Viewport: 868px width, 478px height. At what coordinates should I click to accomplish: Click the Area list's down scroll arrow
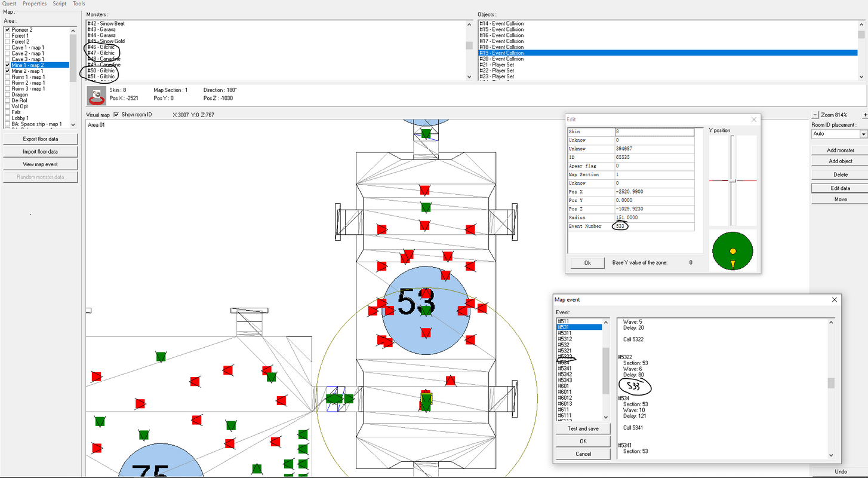coord(73,124)
